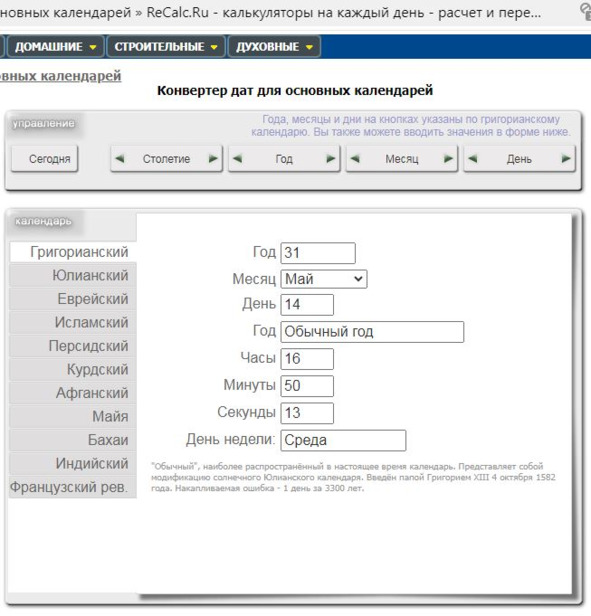This screenshot has width=591, height=616.
Task: Expand the СТРОИТЕЛЬНЫЕ menu
Action: [x=166, y=47]
